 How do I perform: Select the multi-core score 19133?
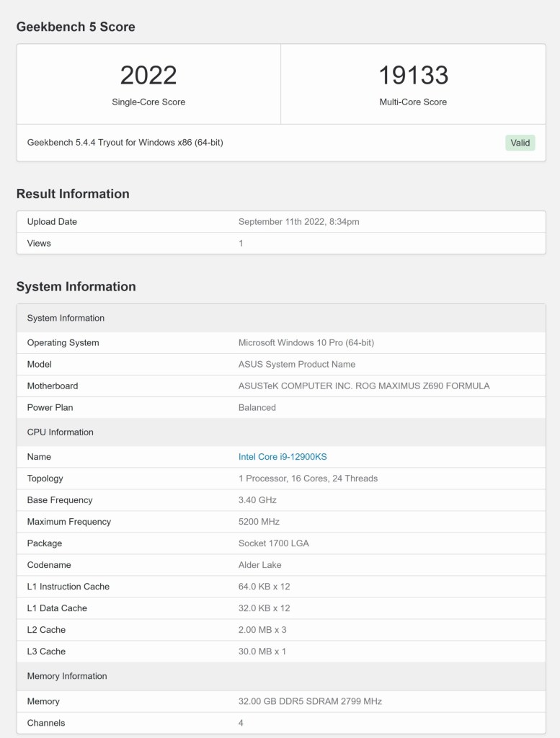click(x=413, y=75)
